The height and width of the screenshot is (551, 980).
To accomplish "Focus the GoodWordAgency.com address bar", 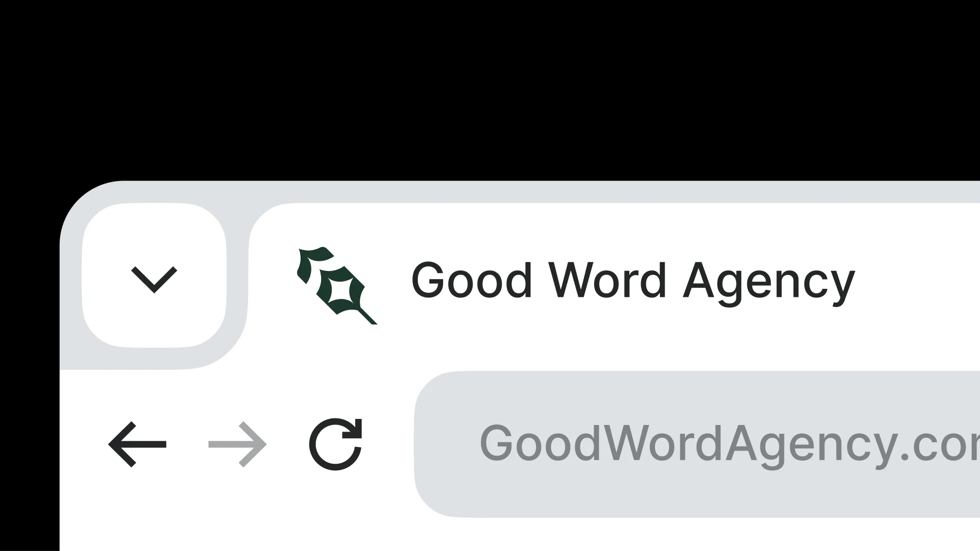I will point(697,444).
